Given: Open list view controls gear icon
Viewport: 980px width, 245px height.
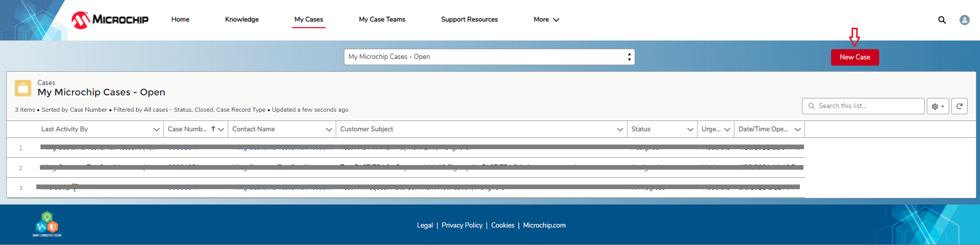Looking at the screenshot, I should point(938,106).
